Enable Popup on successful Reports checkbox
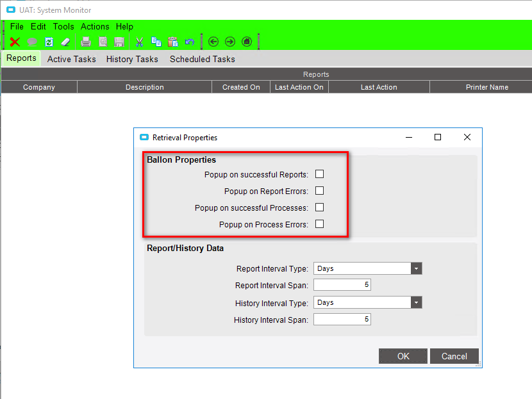The height and width of the screenshot is (399, 532). (320, 174)
